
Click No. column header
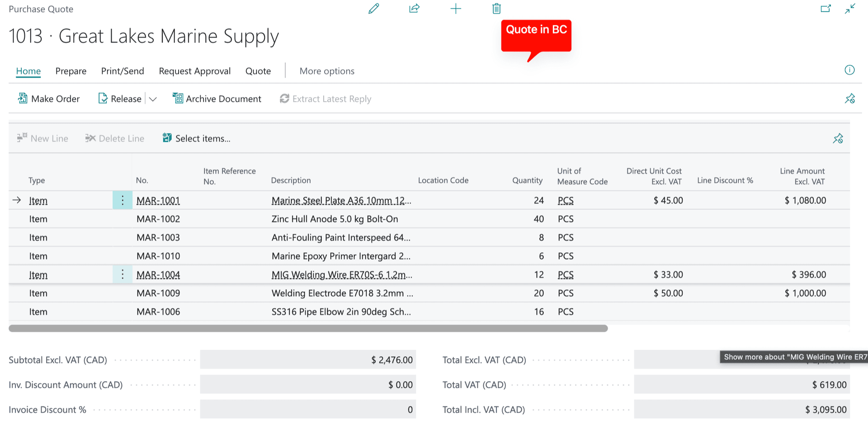[x=142, y=180]
